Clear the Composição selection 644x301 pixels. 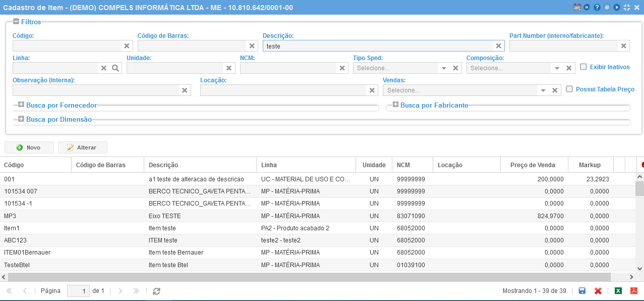[569, 68]
